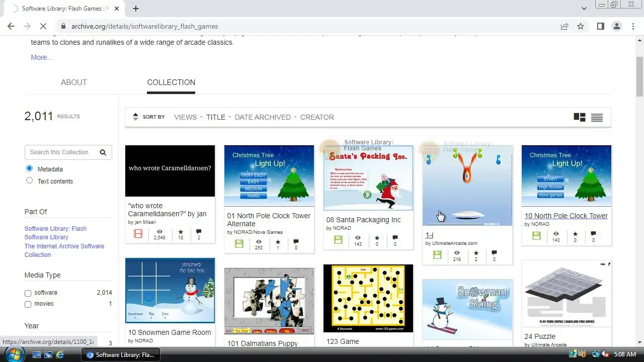Click the floppy icon under 1-i item
Screen dimensions: 644x362
(x=437, y=255)
